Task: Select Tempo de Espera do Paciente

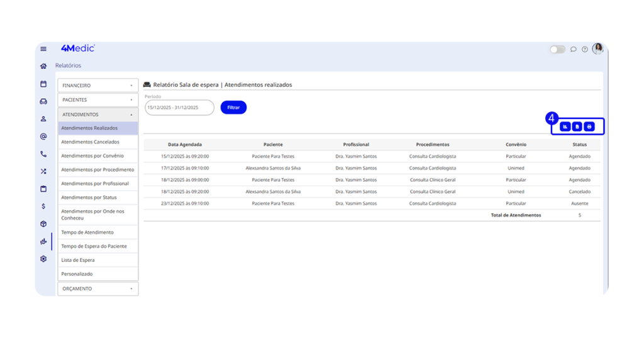Action: [94, 246]
